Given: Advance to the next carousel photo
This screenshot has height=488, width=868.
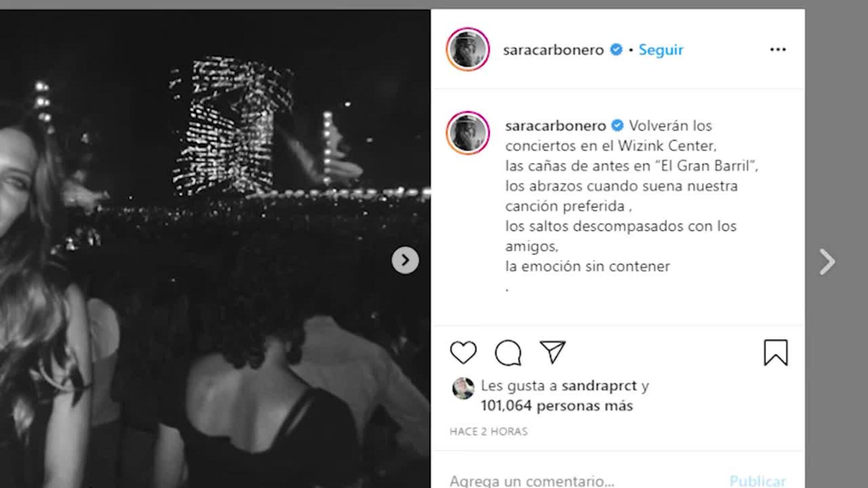Looking at the screenshot, I should pos(405,260).
